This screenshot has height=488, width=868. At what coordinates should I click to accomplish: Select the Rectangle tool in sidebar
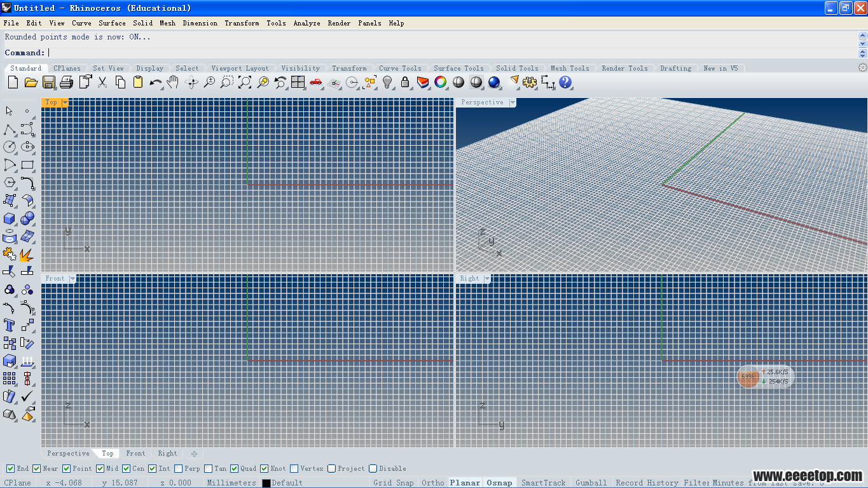point(27,165)
